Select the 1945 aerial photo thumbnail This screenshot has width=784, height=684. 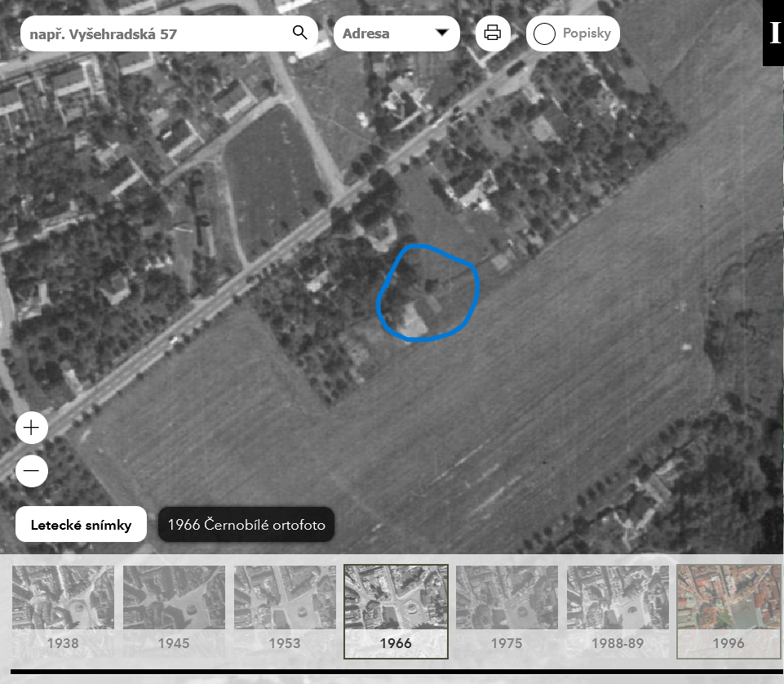click(x=174, y=611)
